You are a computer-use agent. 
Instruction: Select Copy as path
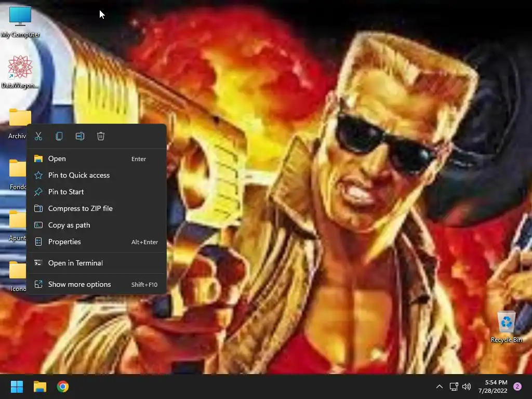(x=96, y=225)
